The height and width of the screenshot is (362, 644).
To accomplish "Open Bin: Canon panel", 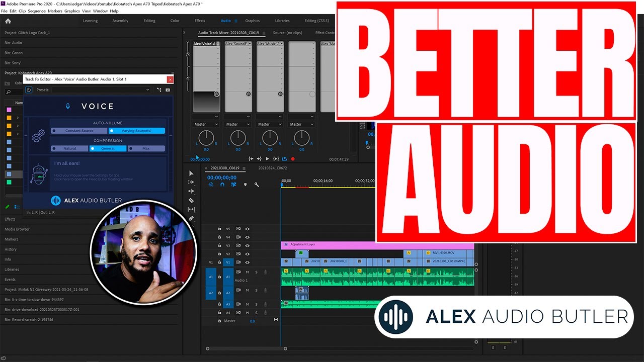I will pos(14,53).
